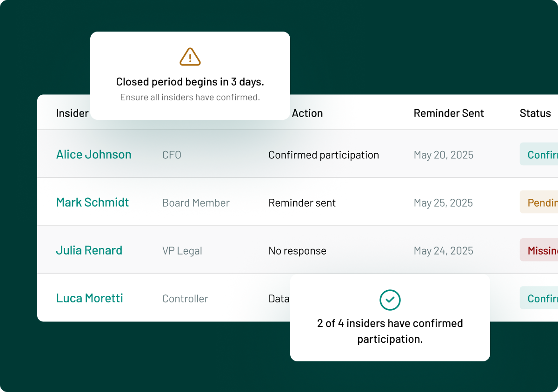558x392 pixels.
Task: Click the closed period warning message text
Action: (190, 82)
